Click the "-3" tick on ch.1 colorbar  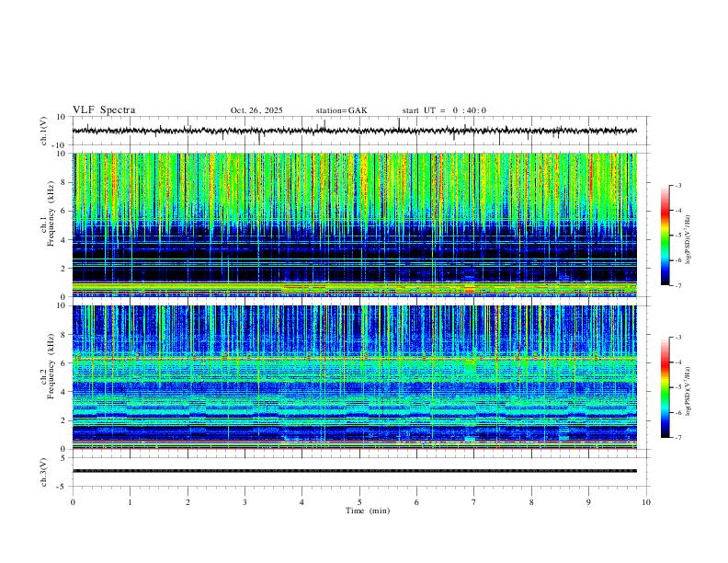[x=677, y=185]
